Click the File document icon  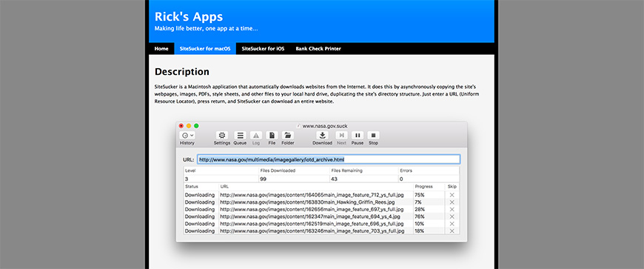[272, 136]
